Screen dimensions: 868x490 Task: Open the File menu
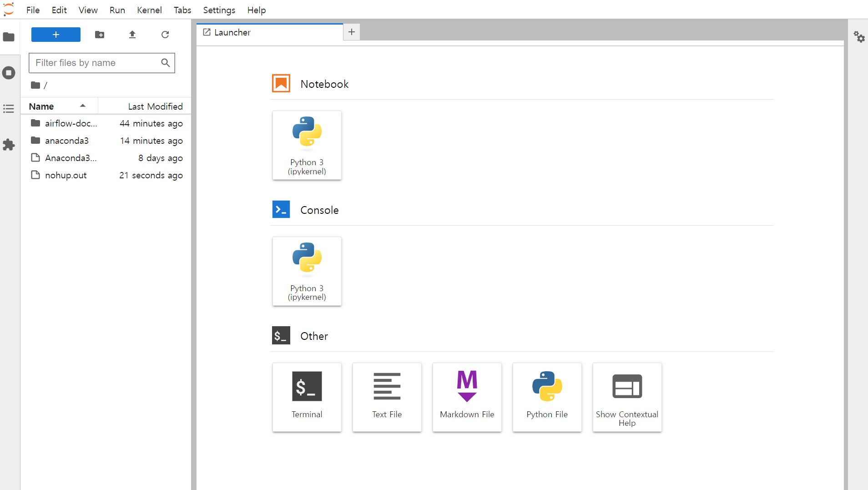click(x=33, y=10)
